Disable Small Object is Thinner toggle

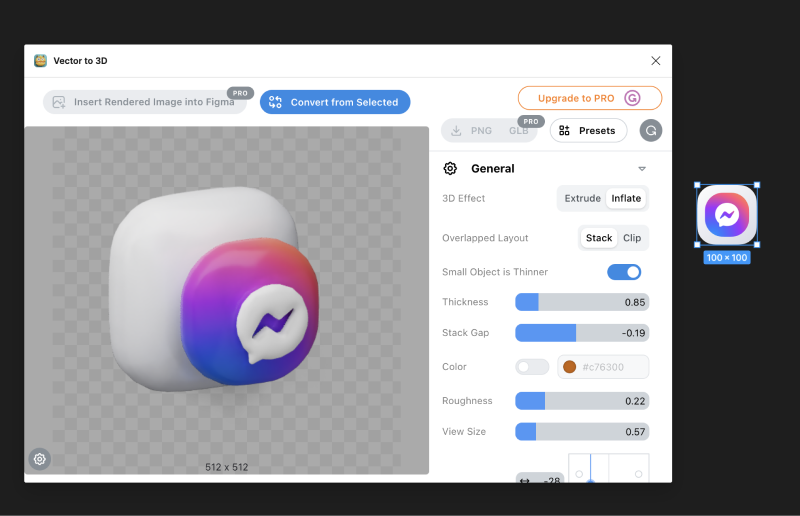pos(624,272)
